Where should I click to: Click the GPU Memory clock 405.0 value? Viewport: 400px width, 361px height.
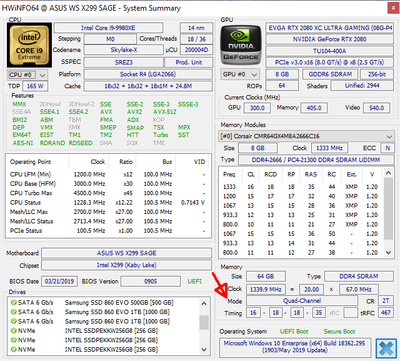[x=314, y=108]
